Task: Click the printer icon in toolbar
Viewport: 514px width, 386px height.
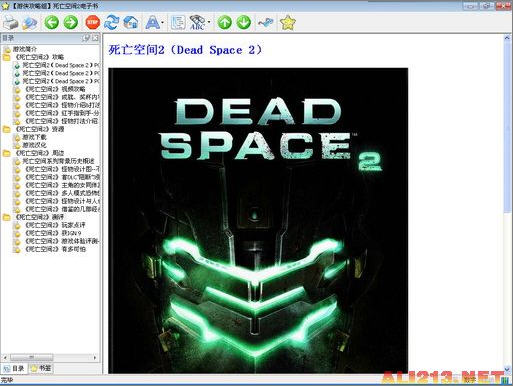Action: coord(11,23)
